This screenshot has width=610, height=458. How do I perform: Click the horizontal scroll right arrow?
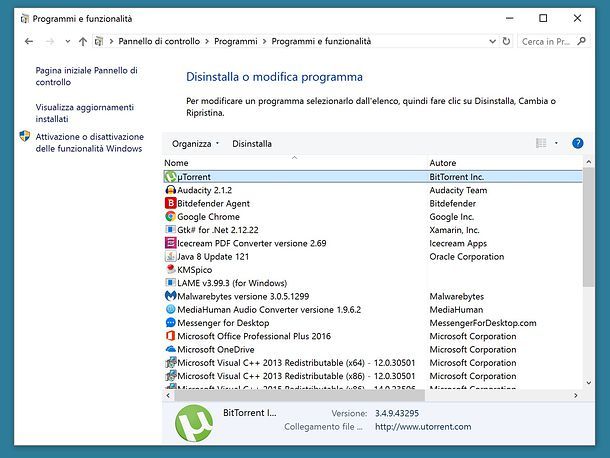click(x=576, y=395)
